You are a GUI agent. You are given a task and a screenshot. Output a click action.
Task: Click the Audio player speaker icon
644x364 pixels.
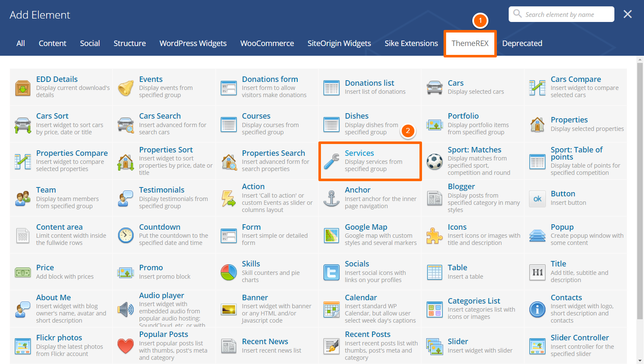126,310
